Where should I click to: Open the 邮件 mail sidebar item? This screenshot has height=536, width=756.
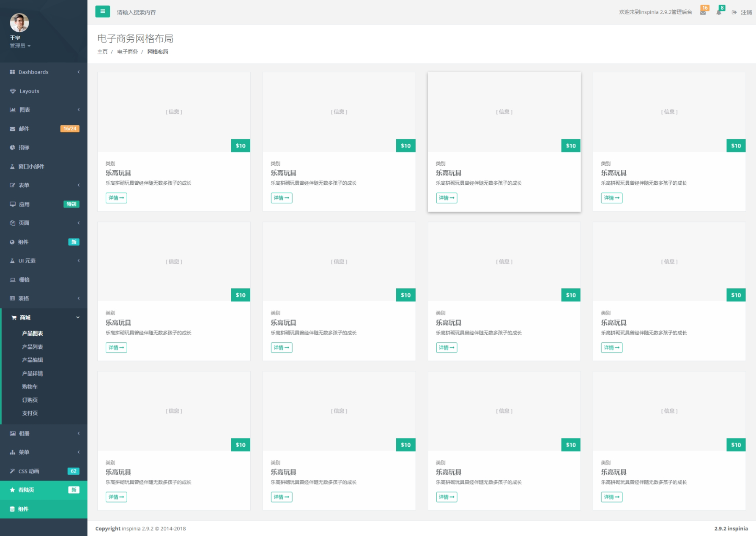coord(24,129)
